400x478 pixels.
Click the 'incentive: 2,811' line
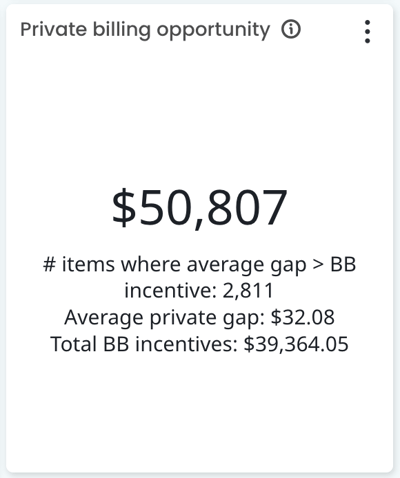click(199, 290)
